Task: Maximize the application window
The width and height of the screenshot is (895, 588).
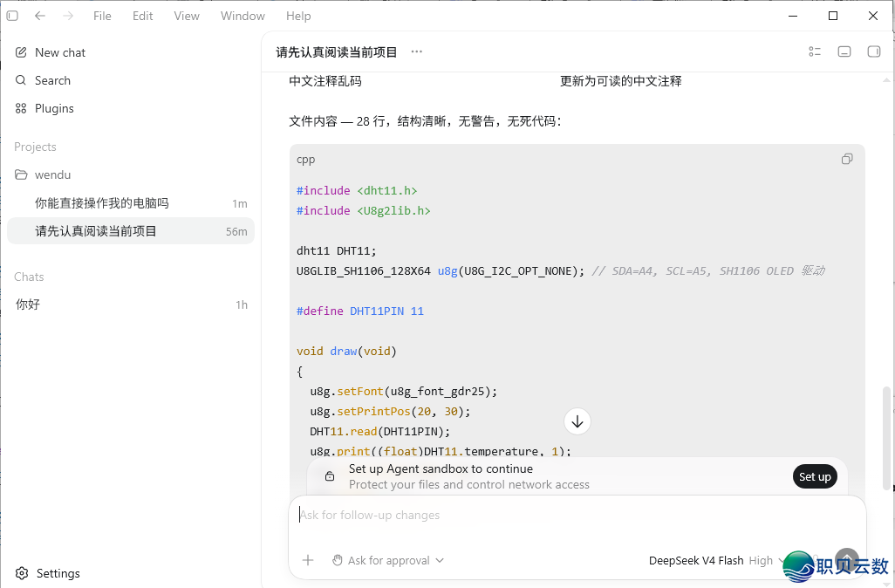Action: [833, 16]
